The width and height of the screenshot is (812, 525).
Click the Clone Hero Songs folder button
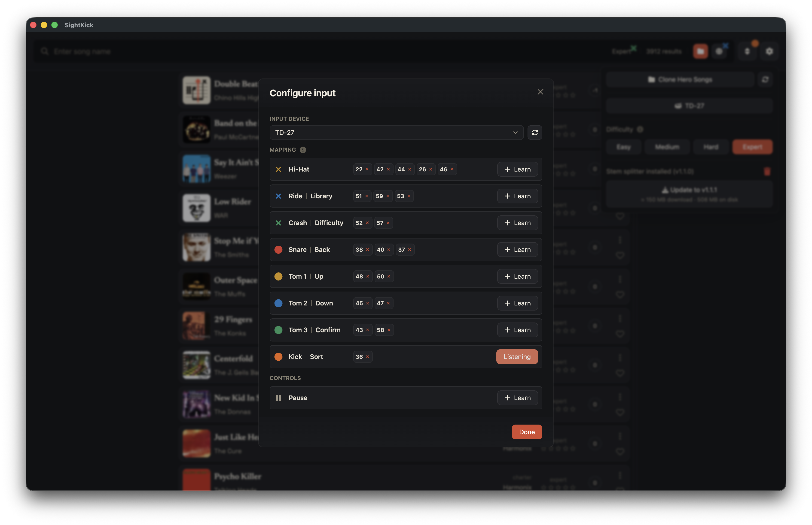coord(680,79)
